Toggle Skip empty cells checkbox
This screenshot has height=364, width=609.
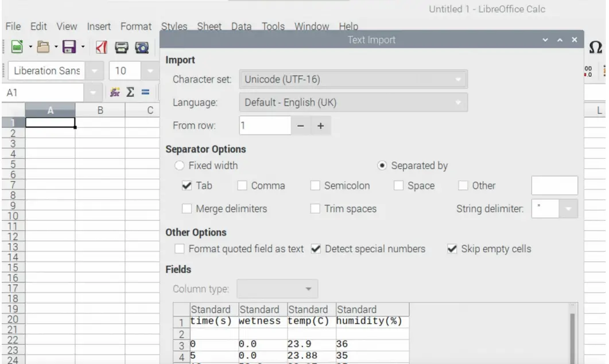coord(452,249)
